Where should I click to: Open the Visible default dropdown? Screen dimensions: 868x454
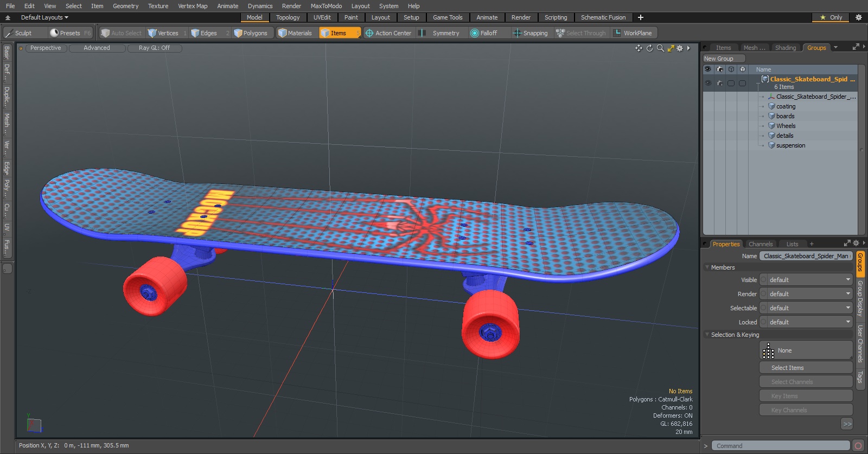tap(806, 280)
